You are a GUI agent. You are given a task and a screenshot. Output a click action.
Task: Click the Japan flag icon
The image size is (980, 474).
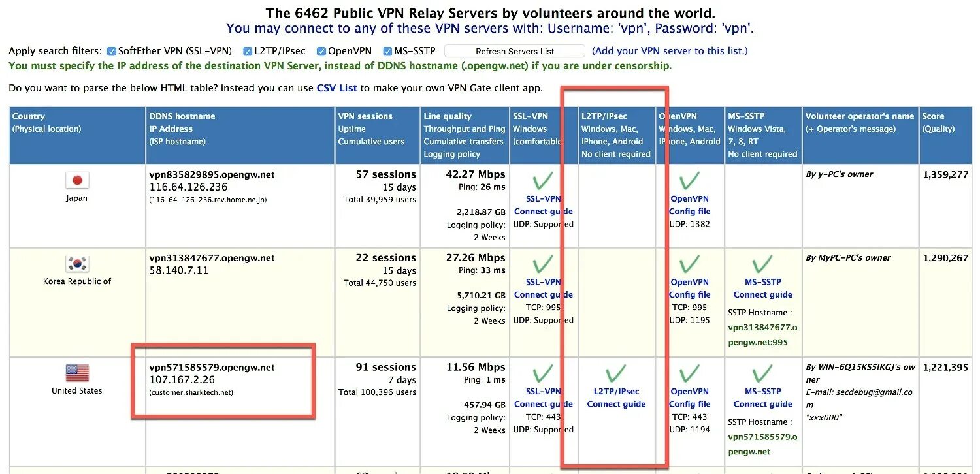coord(77,181)
